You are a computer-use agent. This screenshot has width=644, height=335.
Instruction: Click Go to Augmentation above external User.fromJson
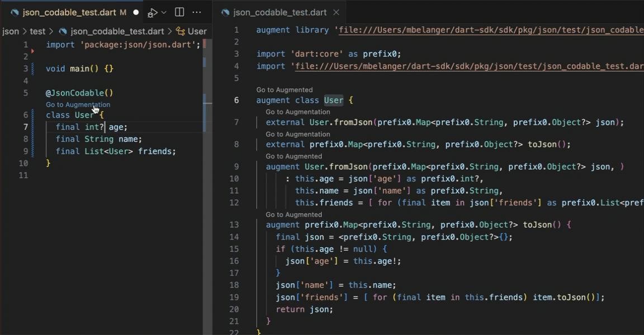click(297, 112)
